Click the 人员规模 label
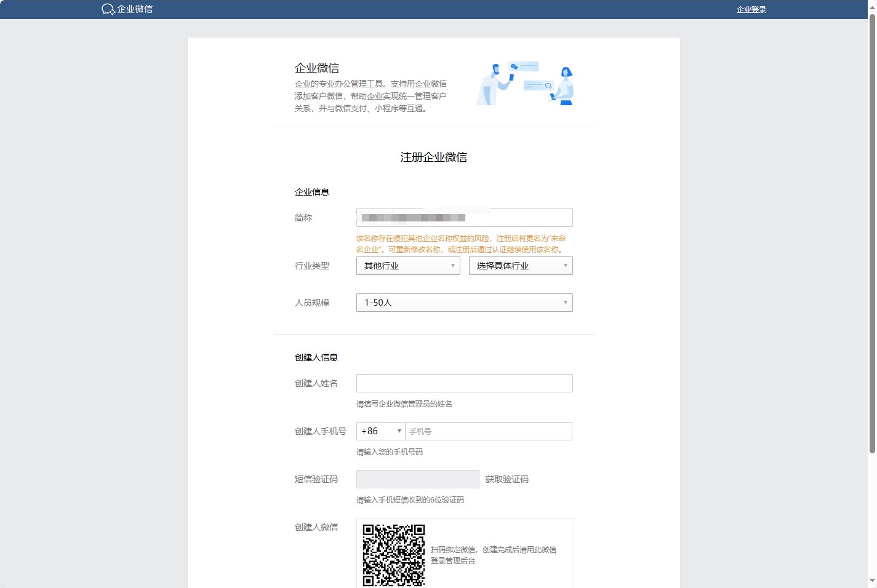877x588 pixels. (312, 303)
